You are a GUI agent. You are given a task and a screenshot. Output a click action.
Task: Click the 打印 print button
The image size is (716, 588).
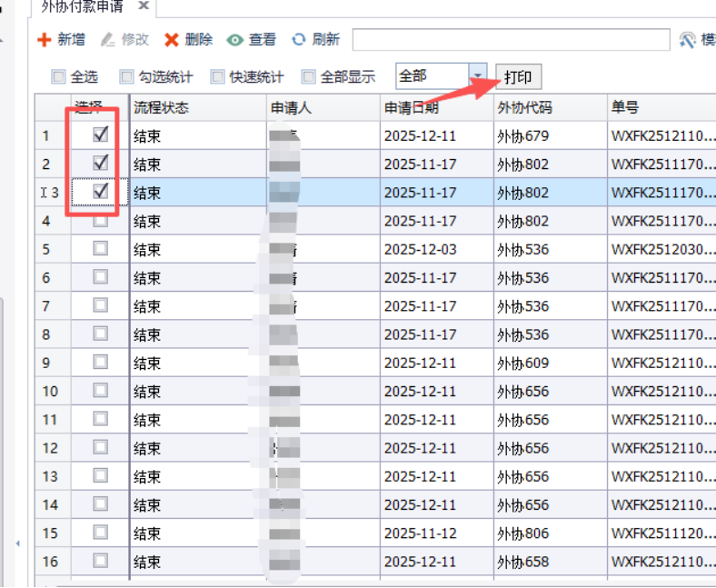point(518,77)
